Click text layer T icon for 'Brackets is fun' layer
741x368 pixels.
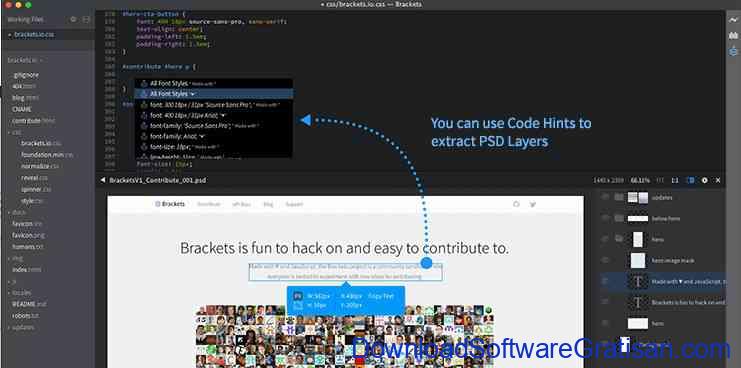pyautogui.click(x=638, y=302)
